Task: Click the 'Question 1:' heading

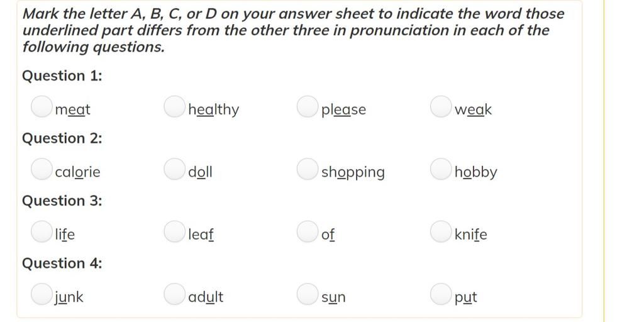Action: pos(62,76)
